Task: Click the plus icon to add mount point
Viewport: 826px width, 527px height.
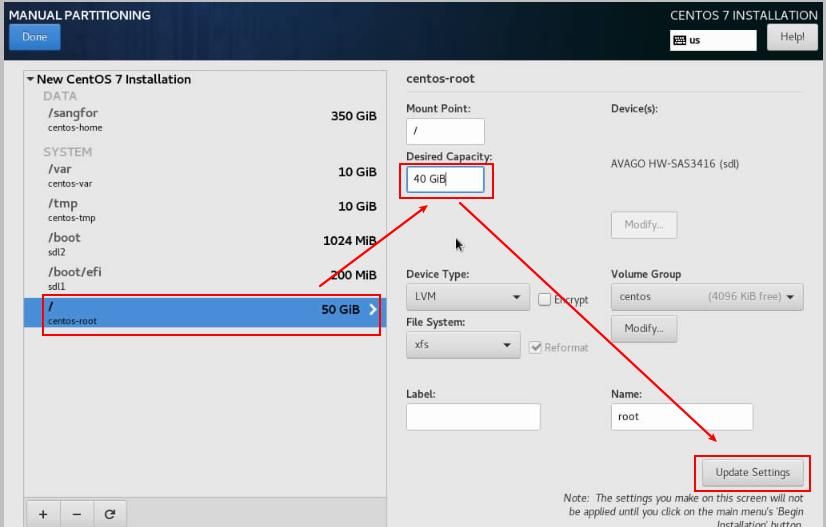Action: [x=43, y=514]
